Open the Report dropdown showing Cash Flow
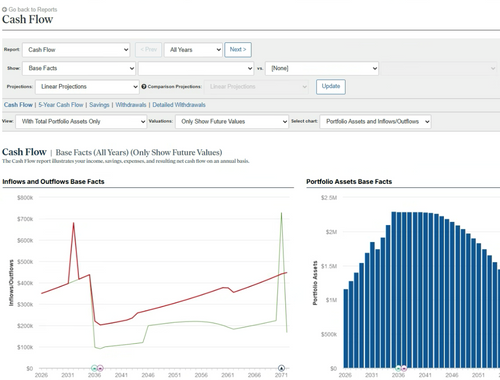The image size is (500, 380). coord(76,50)
